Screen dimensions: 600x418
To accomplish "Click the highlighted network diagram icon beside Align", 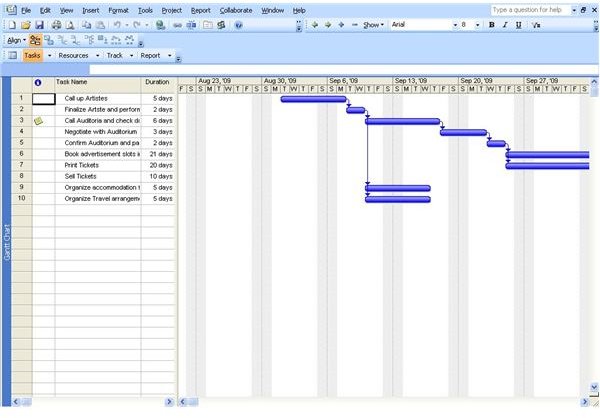I will tap(35, 40).
